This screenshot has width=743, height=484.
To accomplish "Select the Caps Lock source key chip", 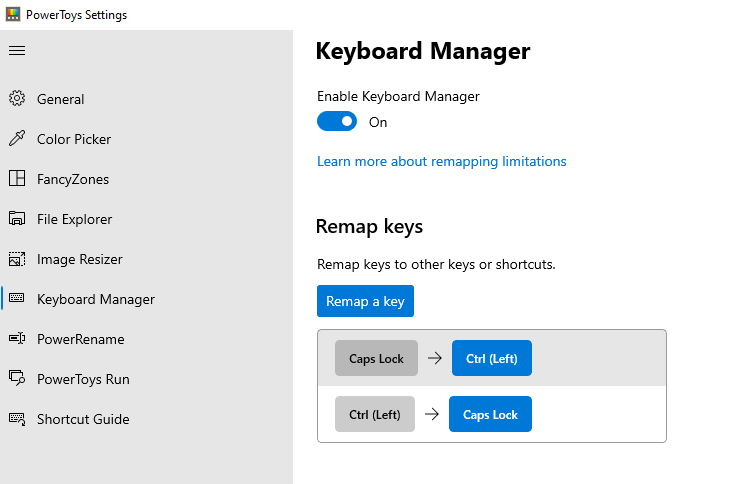I will [376, 358].
